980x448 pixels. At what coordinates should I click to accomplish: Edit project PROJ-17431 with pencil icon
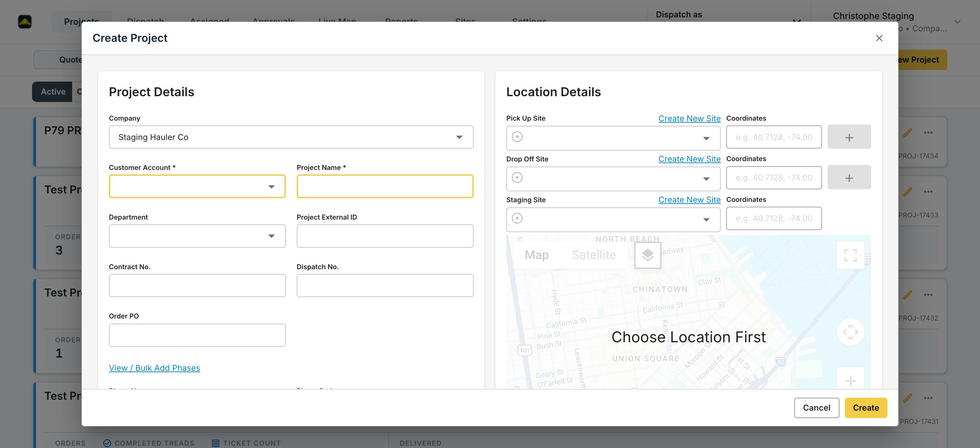coord(907,398)
